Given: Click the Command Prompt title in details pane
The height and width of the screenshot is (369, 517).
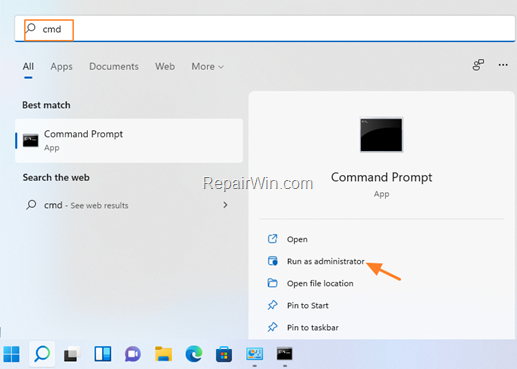Looking at the screenshot, I should tap(381, 177).
